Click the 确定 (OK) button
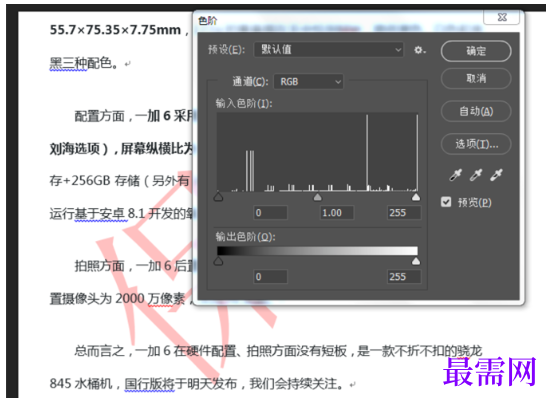The image size is (555, 403). (476, 51)
